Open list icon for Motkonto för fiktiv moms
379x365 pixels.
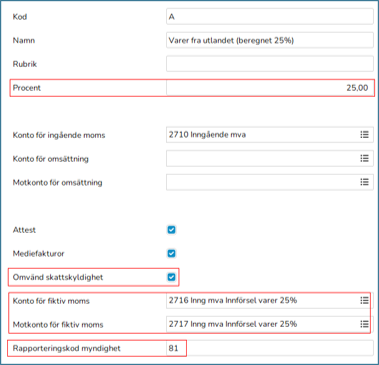point(364,324)
